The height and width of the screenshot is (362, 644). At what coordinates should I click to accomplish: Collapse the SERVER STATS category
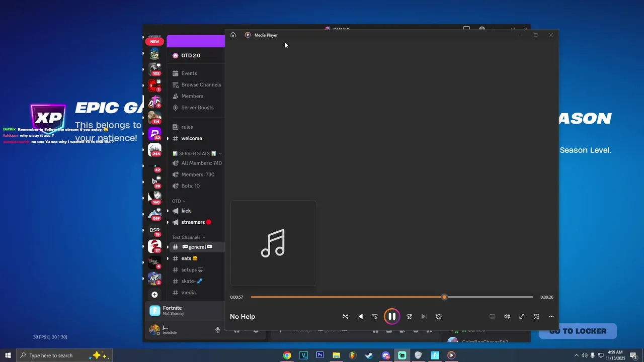(x=197, y=153)
